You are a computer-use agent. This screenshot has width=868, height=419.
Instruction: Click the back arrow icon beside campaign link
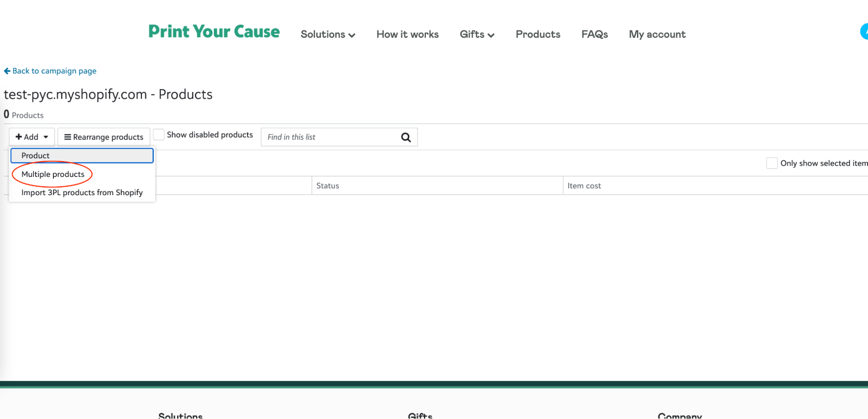pyautogui.click(x=7, y=71)
